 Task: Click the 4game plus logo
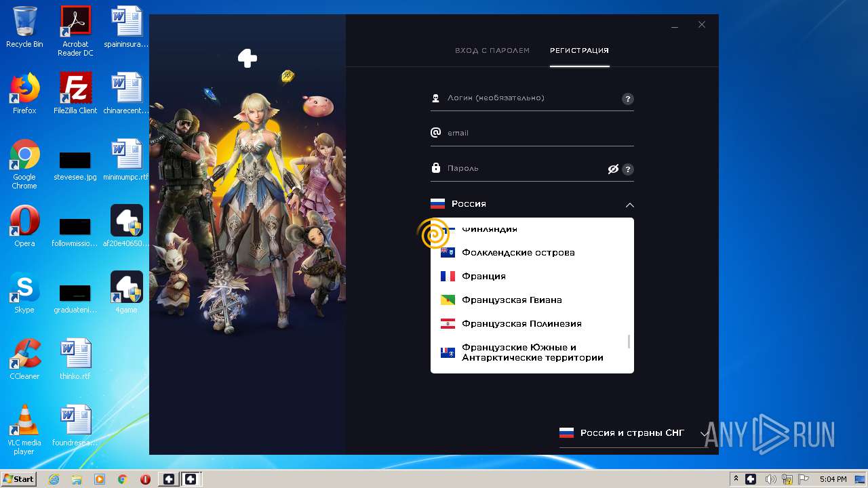tap(248, 58)
